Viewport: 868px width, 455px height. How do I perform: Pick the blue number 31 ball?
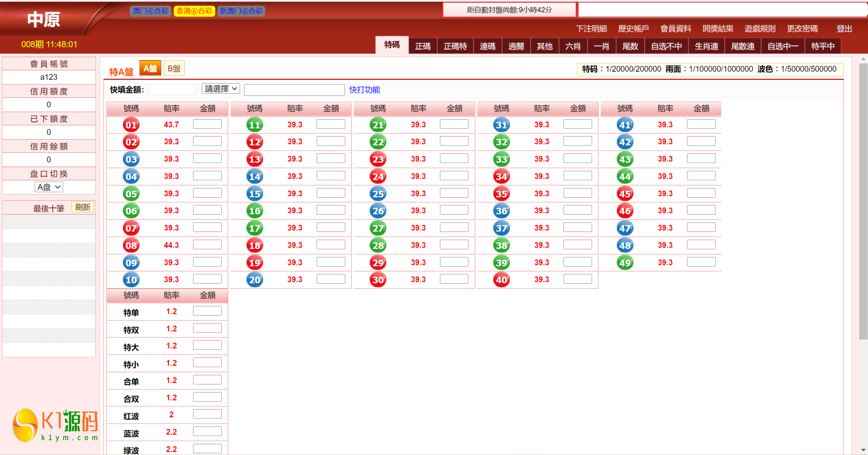(x=501, y=125)
